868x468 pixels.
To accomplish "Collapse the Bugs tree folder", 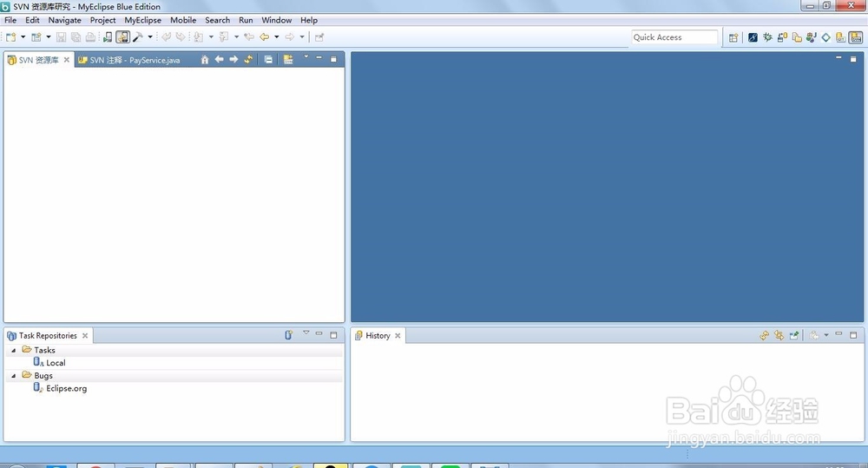I will tap(13, 375).
